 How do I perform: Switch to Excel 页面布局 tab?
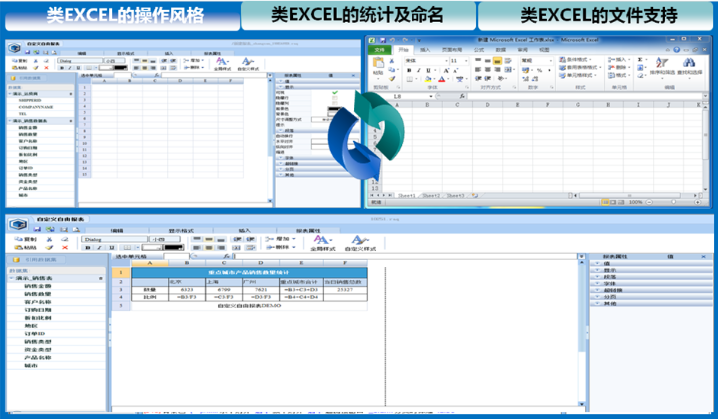[451, 49]
